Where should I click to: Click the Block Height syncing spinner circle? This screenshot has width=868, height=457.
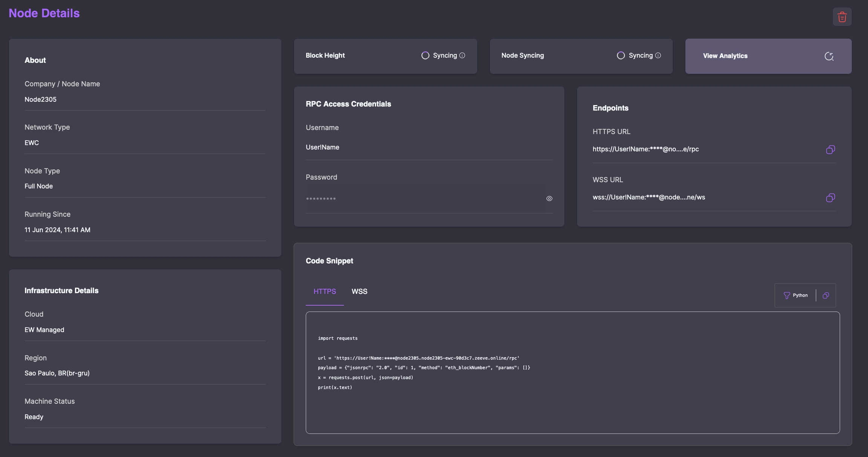coord(425,55)
